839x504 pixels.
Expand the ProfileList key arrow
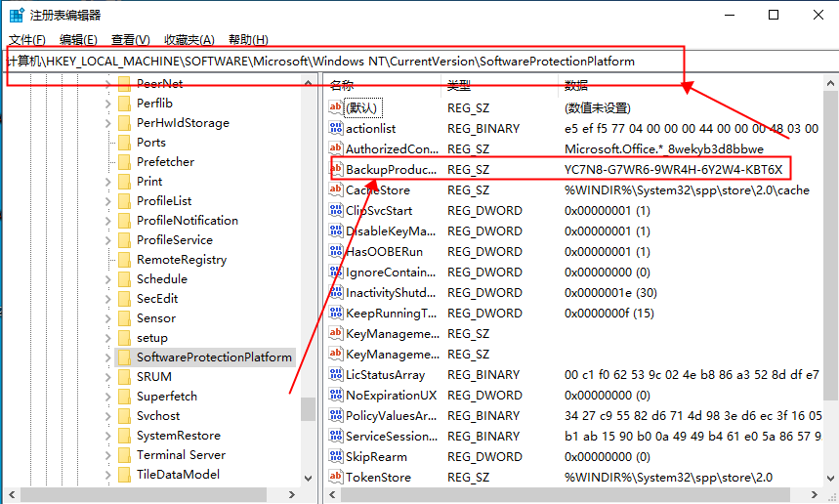107,201
